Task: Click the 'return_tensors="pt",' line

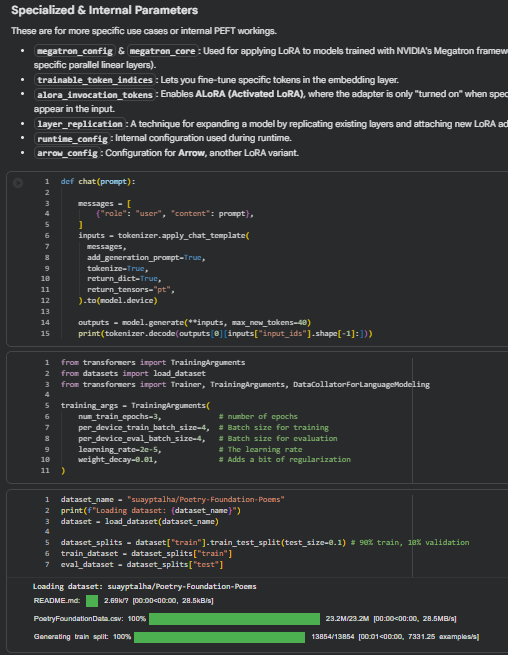Action: 131,289
